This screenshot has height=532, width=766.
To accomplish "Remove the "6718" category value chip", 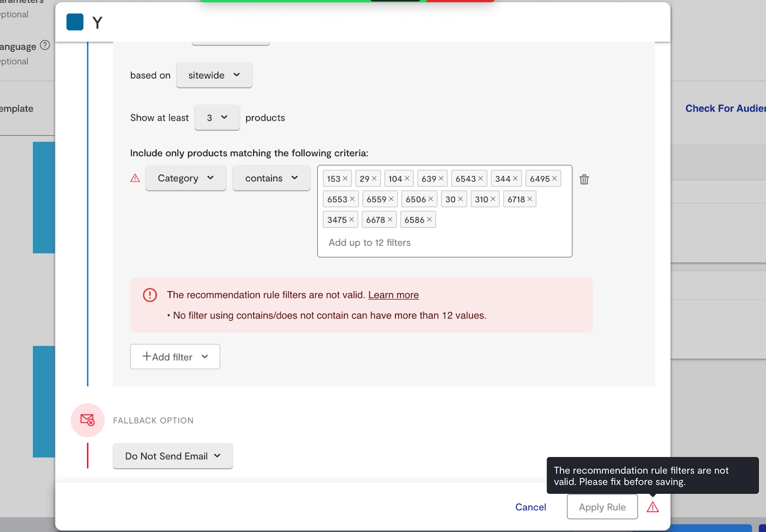I will pyautogui.click(x=529, y=199).
